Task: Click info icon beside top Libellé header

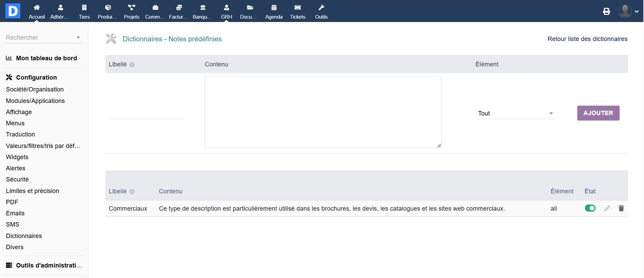Action: [132, 65]
